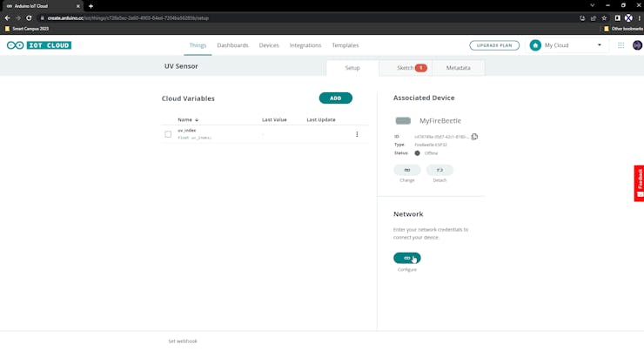The width and height of the screenshot is (644, 351).
Task: Open a new browser tab
Action: 91,6
